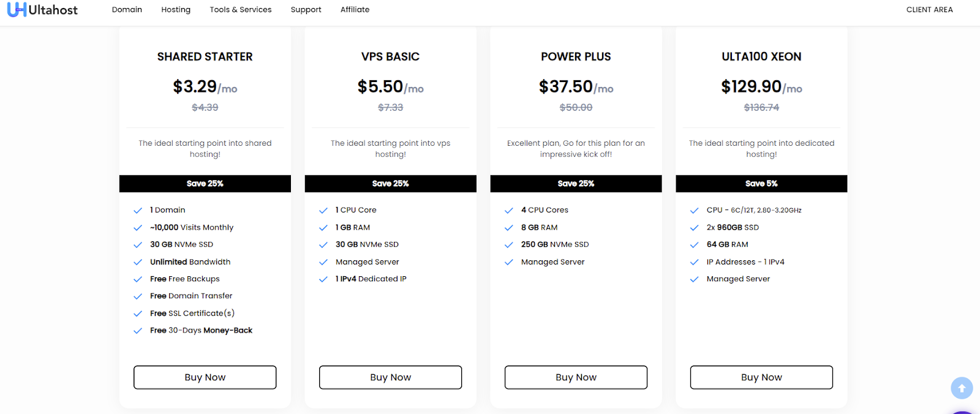This screenshot has height=414, width=980.
Task: Click the checkmark beside 64 GB RAM
Action: [x=694, y=245]
